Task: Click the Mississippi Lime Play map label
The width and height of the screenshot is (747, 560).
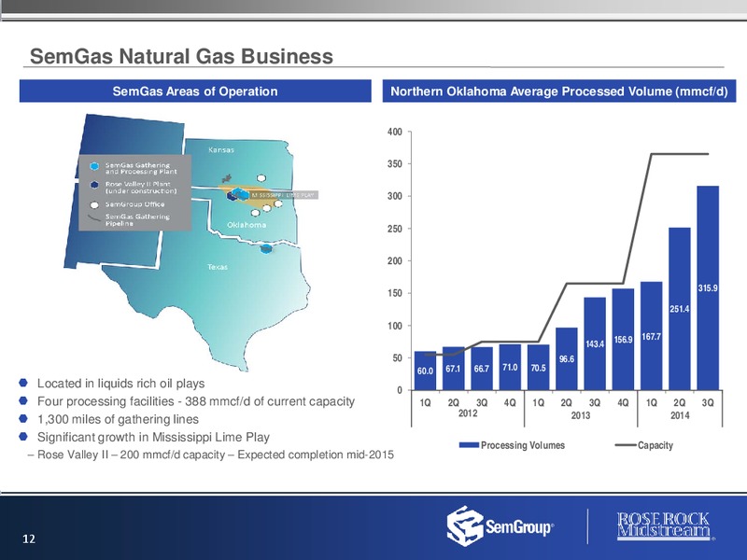Action: 284,195
